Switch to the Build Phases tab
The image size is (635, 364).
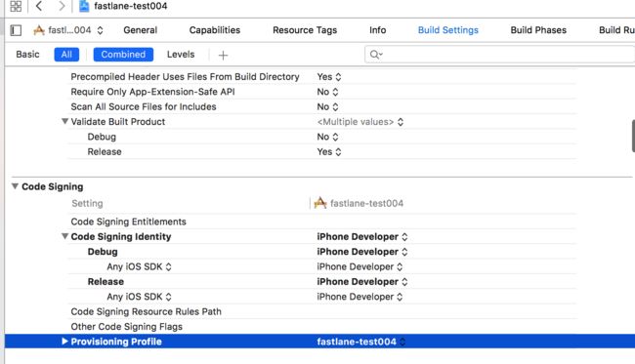coord(538,30)
